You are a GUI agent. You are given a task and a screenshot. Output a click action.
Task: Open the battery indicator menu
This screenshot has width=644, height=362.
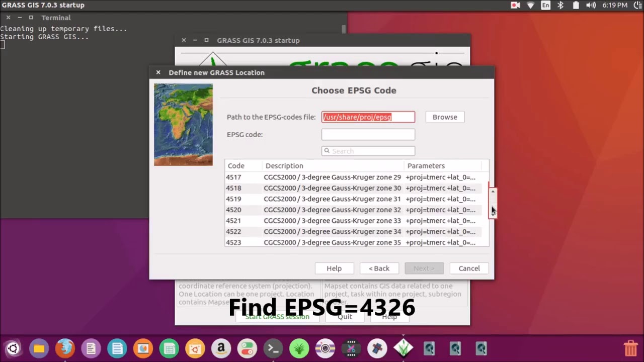click(x=576, y=5)
